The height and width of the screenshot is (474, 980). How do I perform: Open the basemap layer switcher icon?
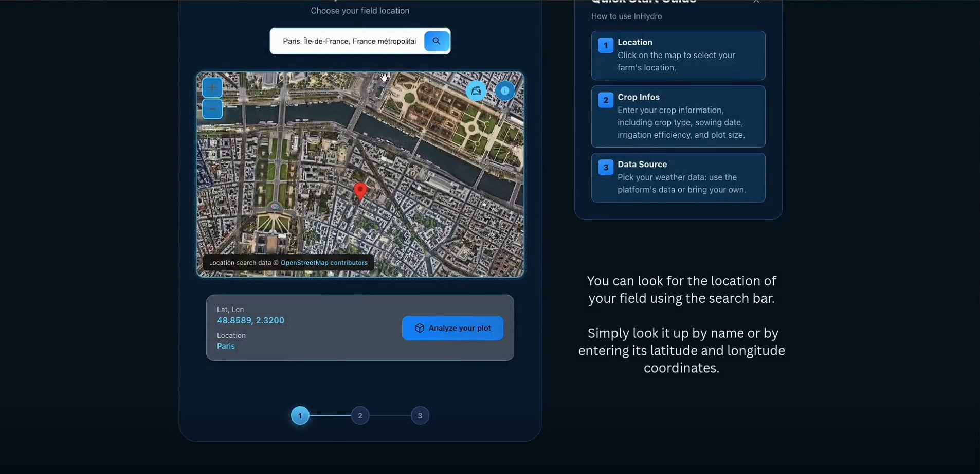coord(476,91)
